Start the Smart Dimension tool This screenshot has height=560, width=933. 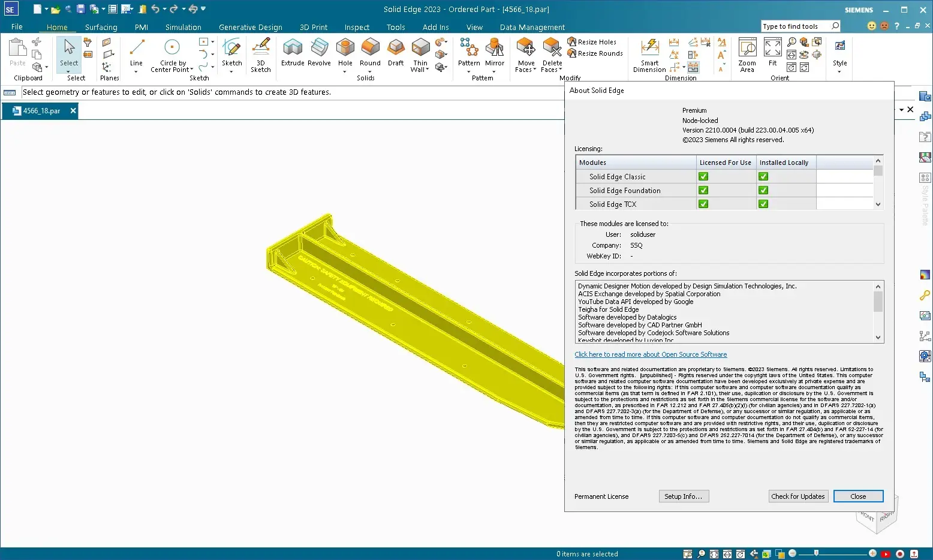[x=649, y=55]
